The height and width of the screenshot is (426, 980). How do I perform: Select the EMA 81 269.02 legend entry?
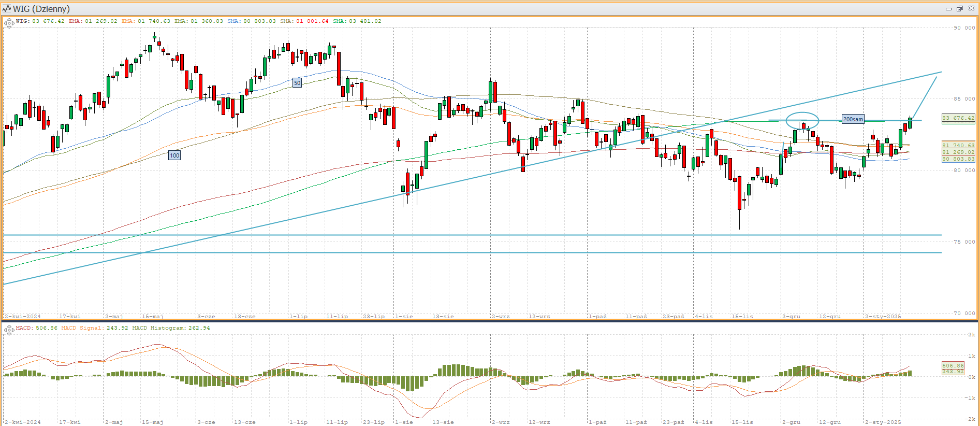pyautogui.click(x=93, y=21)
